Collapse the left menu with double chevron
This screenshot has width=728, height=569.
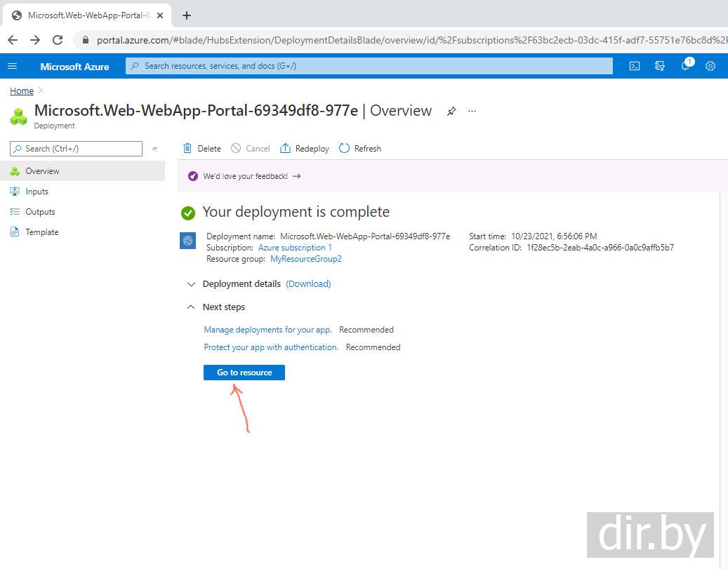[x=155, y=149]
